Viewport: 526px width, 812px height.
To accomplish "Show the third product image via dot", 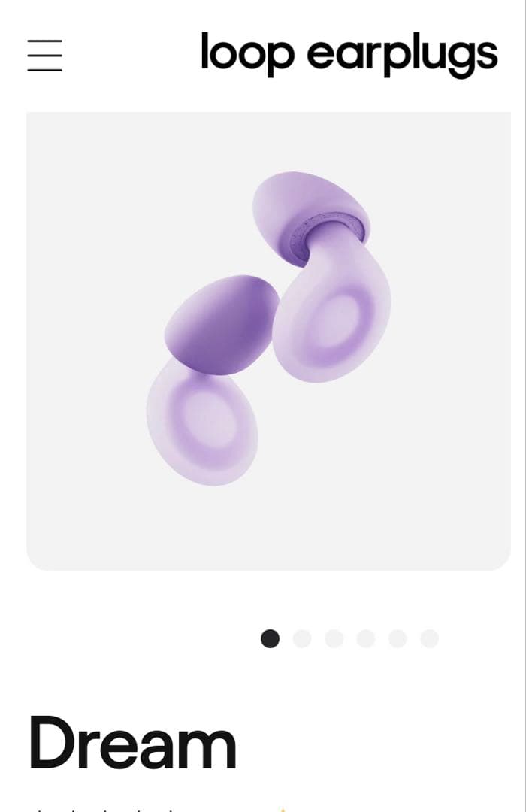I will pyautogui.click(x=334, y=638).
